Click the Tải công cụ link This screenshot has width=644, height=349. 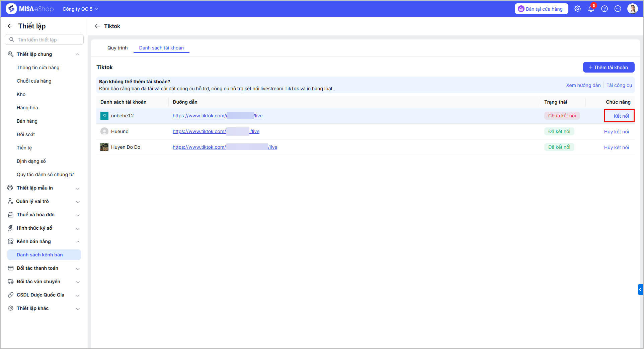coord(619,85)
